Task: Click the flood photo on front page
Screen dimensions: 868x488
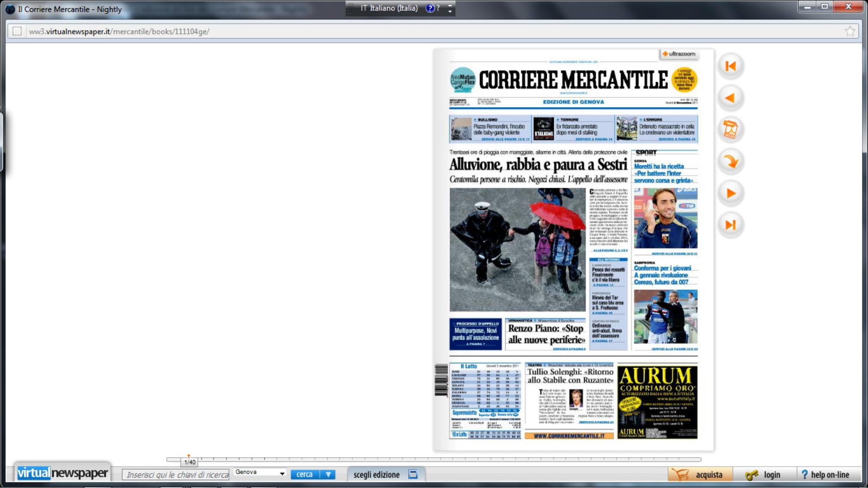Action: [517, 250]
